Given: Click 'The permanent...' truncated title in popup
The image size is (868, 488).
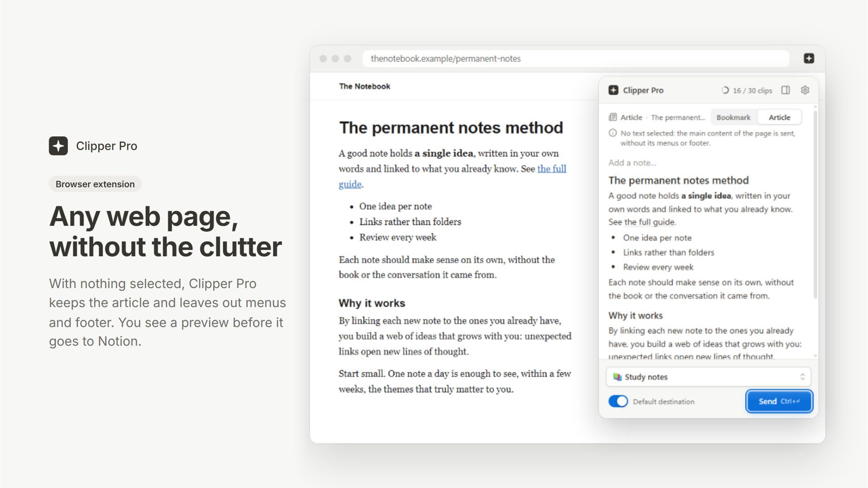Looking at the screenshot, I should [678, 117].
